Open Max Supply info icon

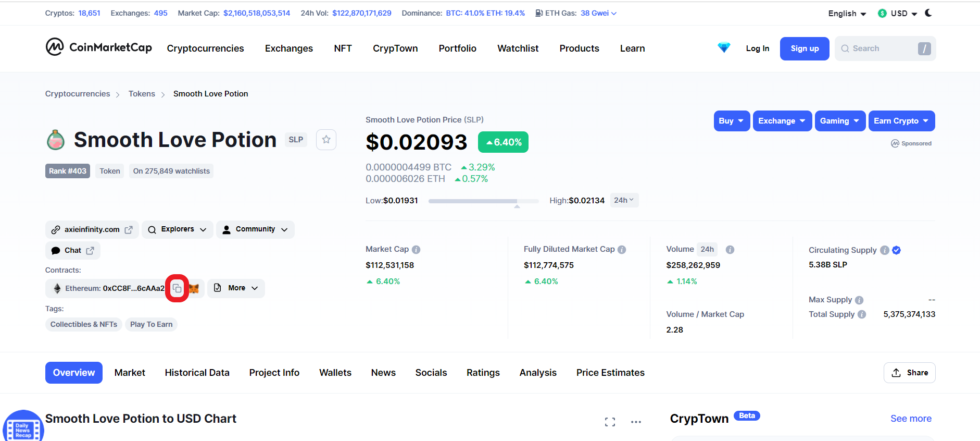pyautogui.click(x=859, y=300)
